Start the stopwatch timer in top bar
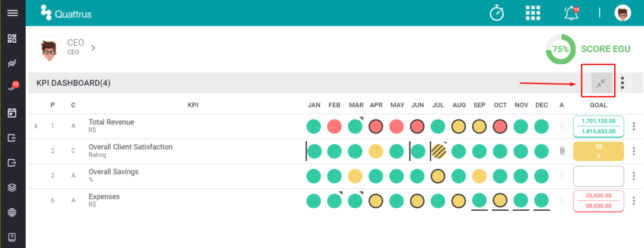 pyautogui.click(x=497, y=13)
